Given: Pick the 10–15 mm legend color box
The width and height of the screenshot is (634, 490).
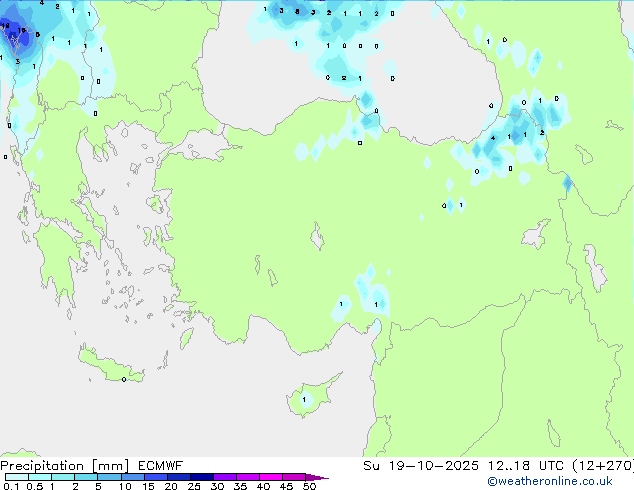Looking at the screenshot, I should pos(132,477).
